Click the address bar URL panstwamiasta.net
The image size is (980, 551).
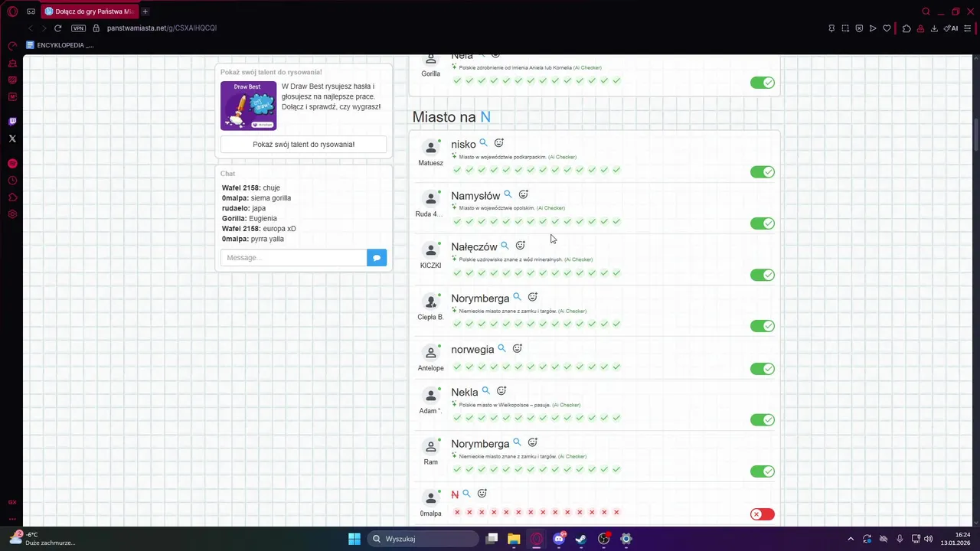(162, 28)
